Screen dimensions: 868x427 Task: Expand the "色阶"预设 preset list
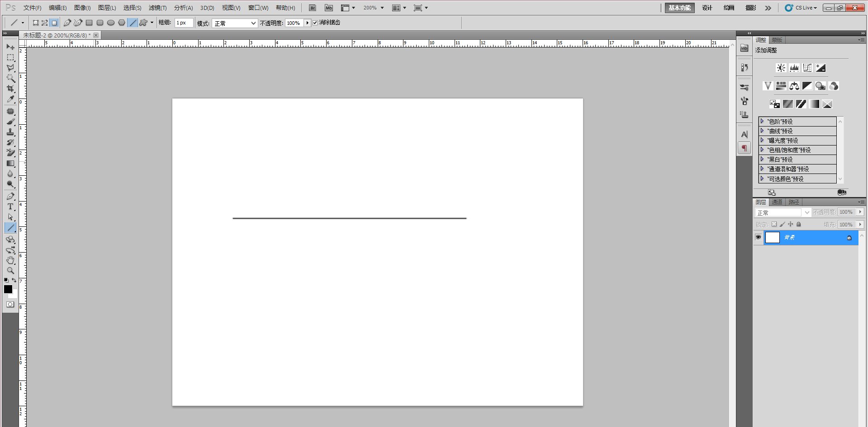[x=762, y=121]
